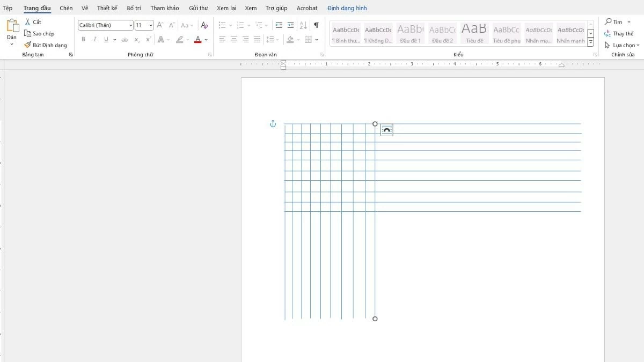Open the font color picker arrow
644x362 pixels.
(206, 39)
